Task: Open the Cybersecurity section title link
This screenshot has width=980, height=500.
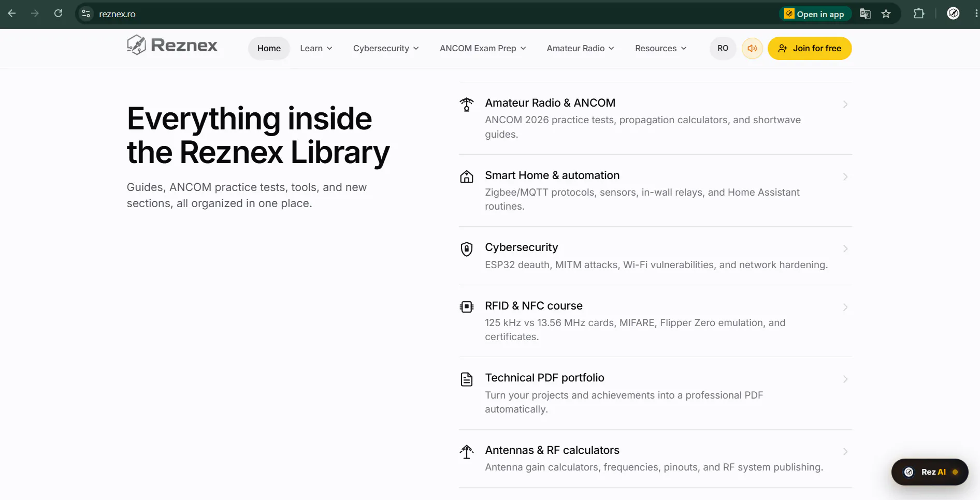Action: click(521, 247)
